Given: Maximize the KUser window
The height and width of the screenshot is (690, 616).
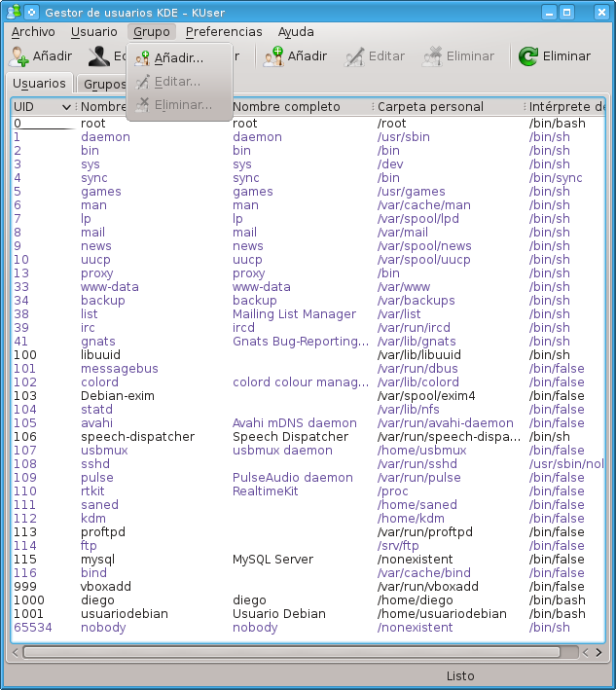Looking at the screenshot, I should tap(566, 13).
